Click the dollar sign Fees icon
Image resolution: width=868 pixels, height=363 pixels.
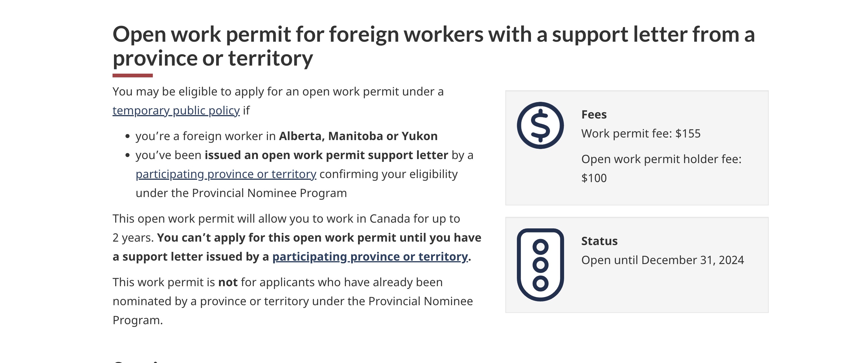[540, 125]
